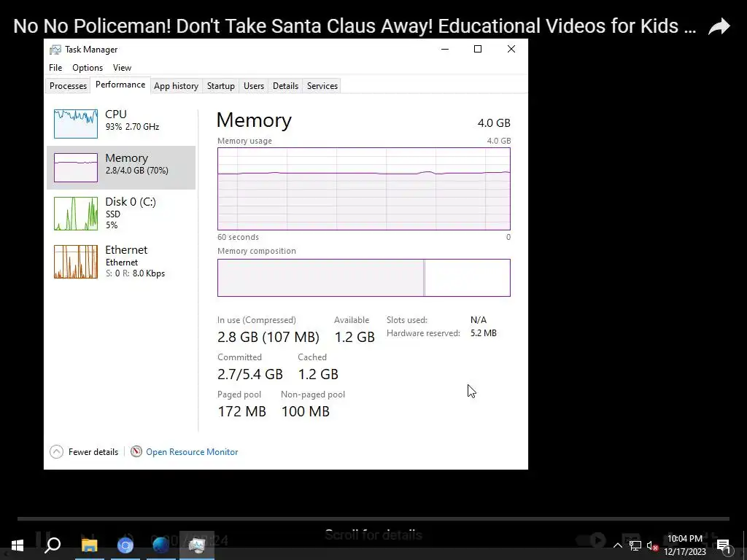
Task: Close the Task Manager window
Action: (x=511, y=49)
